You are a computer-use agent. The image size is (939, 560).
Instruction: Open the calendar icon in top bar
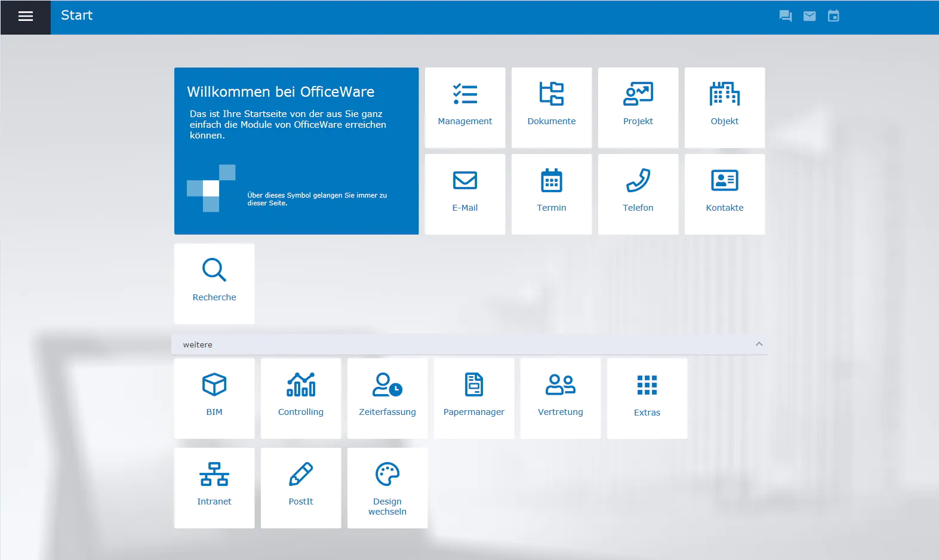coord(833,16)
